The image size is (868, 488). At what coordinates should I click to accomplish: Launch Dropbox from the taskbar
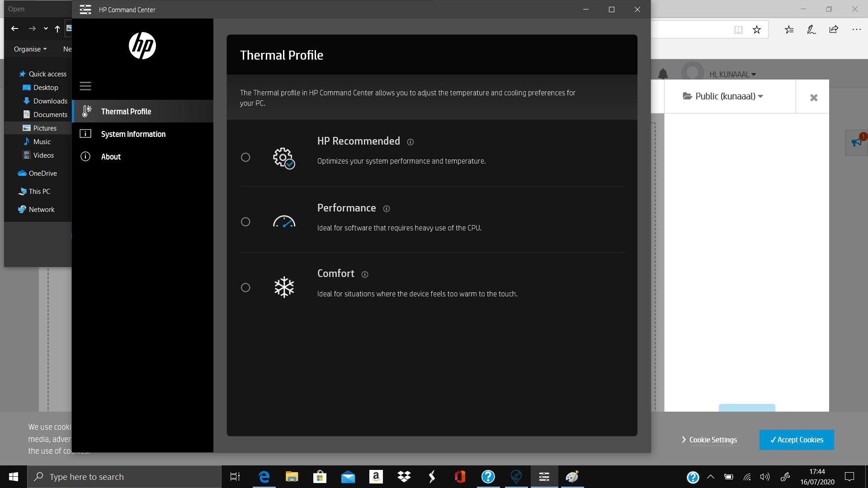click(404, 477)
